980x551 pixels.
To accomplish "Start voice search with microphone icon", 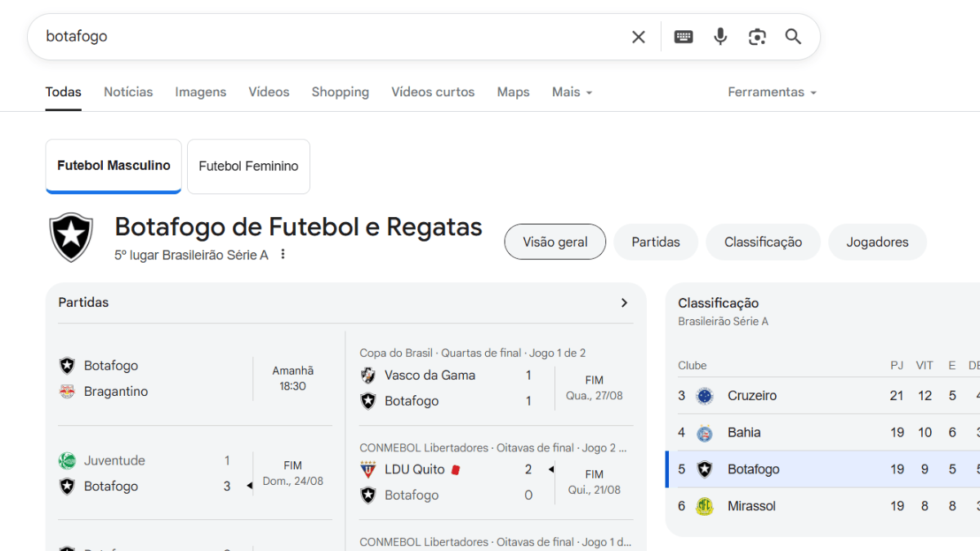I will point(720,37).
